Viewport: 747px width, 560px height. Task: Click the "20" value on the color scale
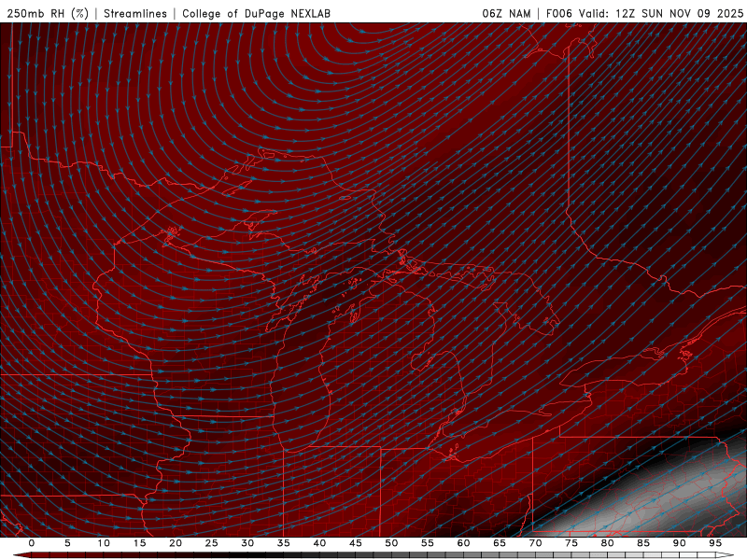coord(176,543)
